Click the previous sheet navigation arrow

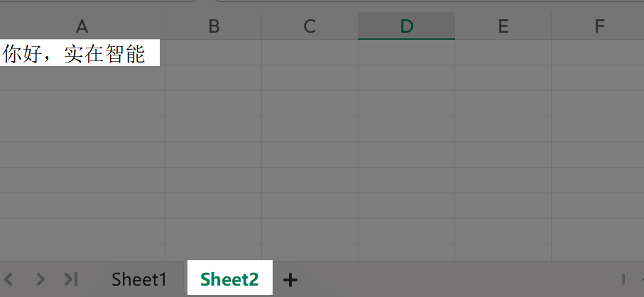coord(10,279)
